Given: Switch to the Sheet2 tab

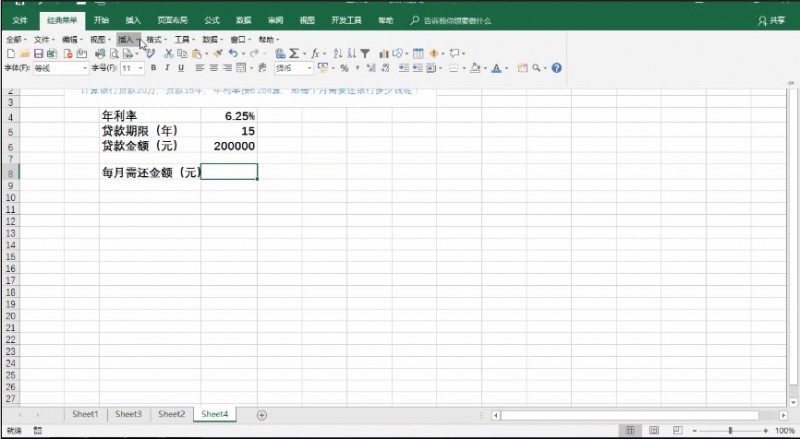Looking at the screenshot, I should (171, 414).
